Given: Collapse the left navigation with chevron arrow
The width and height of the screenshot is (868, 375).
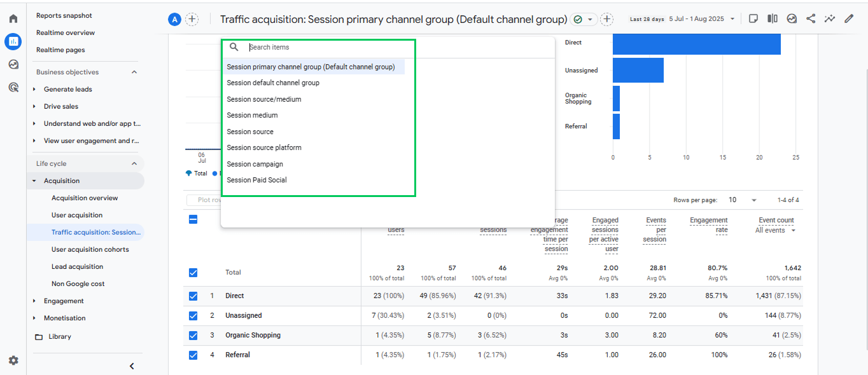Looking at the screenshot, I should click(x=132, y=365).
